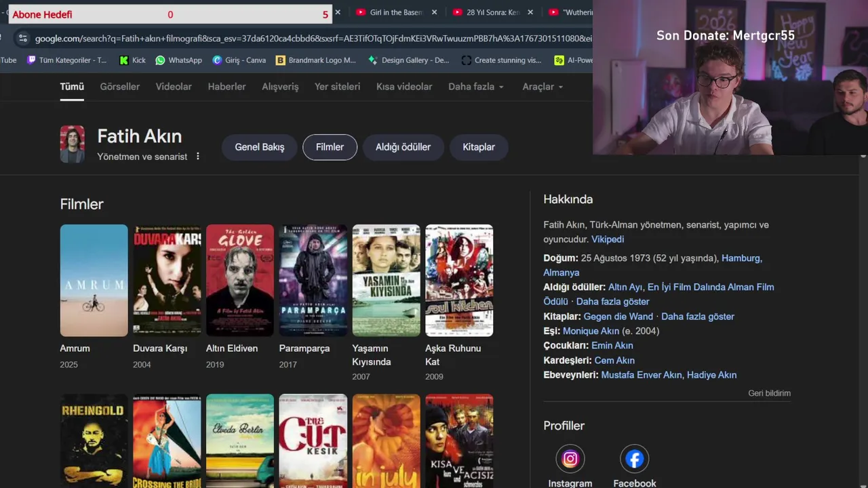Open En İyi Film Dalında Alman Film Ödülü link

click(658, 294)
